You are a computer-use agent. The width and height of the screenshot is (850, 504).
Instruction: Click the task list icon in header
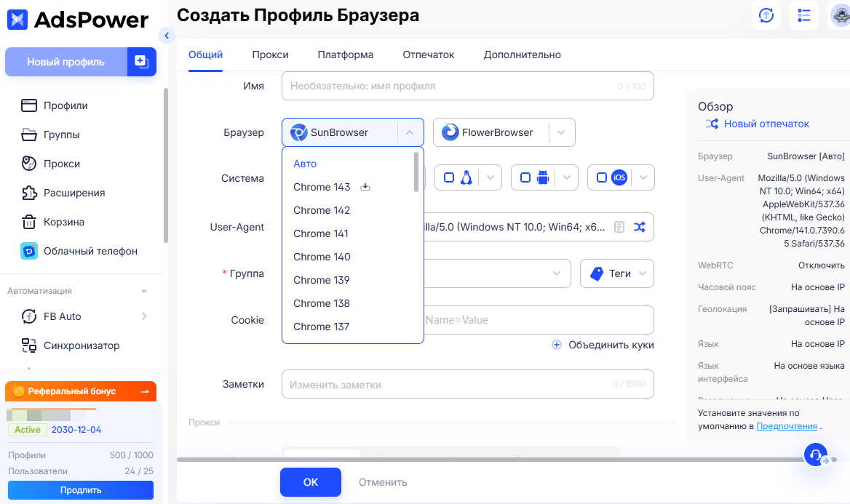click(x=804, y=16)
